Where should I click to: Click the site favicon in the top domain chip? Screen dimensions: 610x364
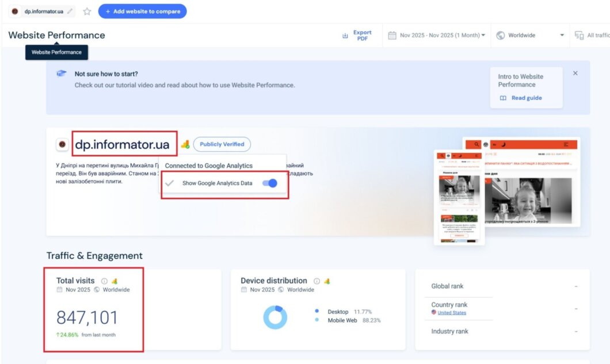[x=15, y=12]
